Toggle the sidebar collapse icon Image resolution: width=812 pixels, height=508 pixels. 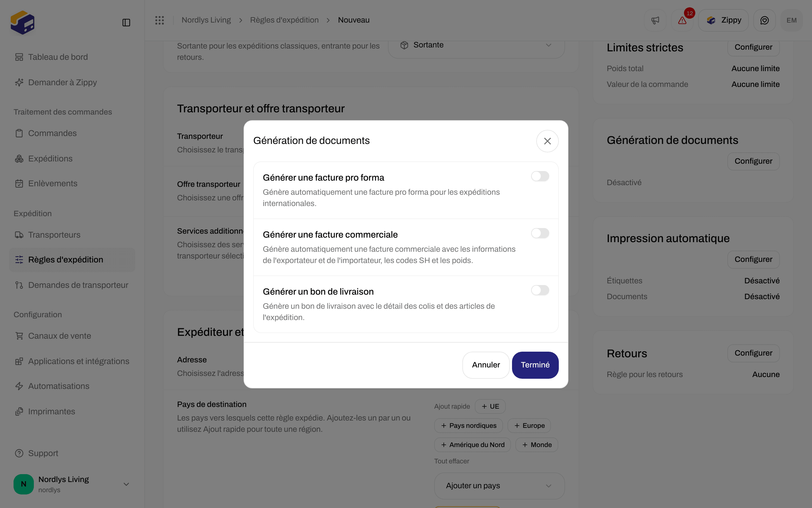pyautogui.click(x=126, y=23)
